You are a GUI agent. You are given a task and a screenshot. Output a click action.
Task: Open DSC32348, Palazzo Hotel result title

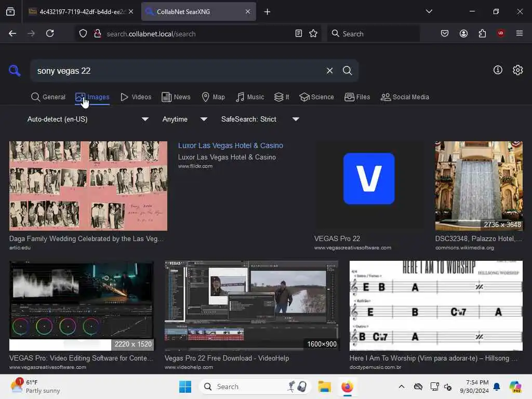(x=478, y=238)
